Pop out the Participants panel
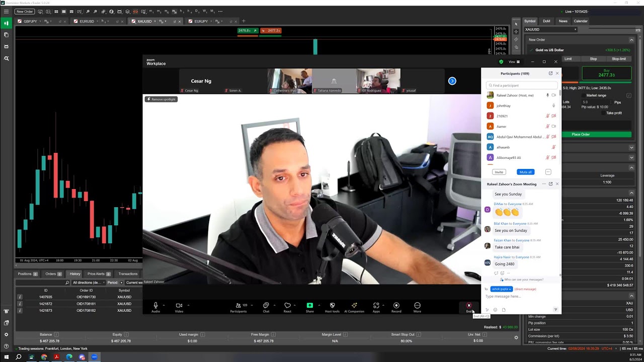Image resolution: width=644 pixels, height=362 pixels. (x=550, y=73)
